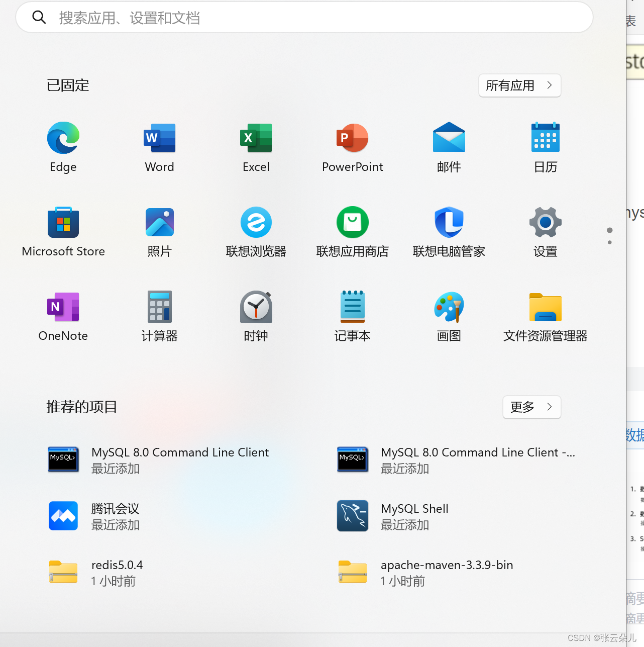Launch OneNote from pinned apps

pyautogui.click(x=63, y=307)
